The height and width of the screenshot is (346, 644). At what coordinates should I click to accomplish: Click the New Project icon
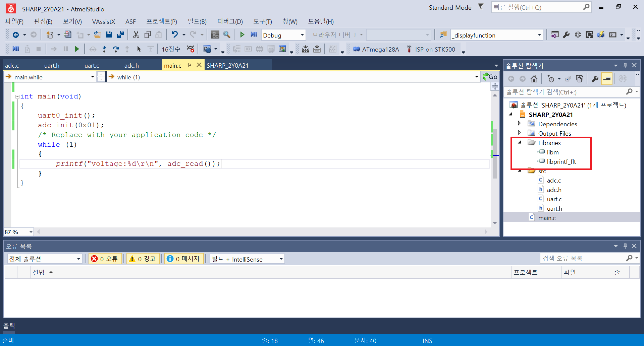50,35
